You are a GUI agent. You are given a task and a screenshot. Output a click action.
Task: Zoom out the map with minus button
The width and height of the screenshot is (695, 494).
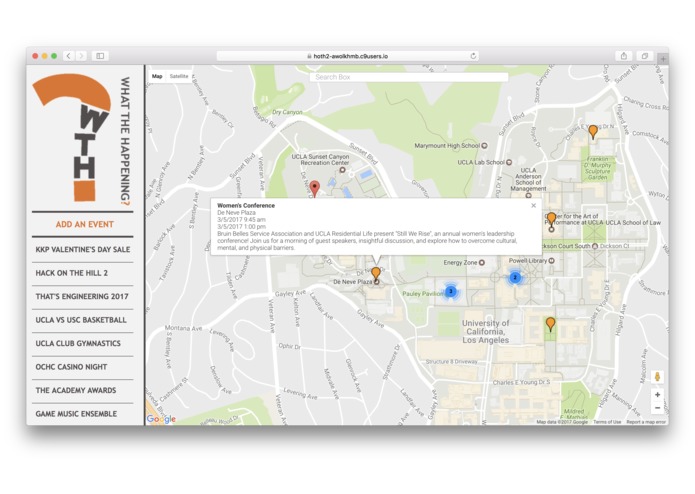coord(657,408)
